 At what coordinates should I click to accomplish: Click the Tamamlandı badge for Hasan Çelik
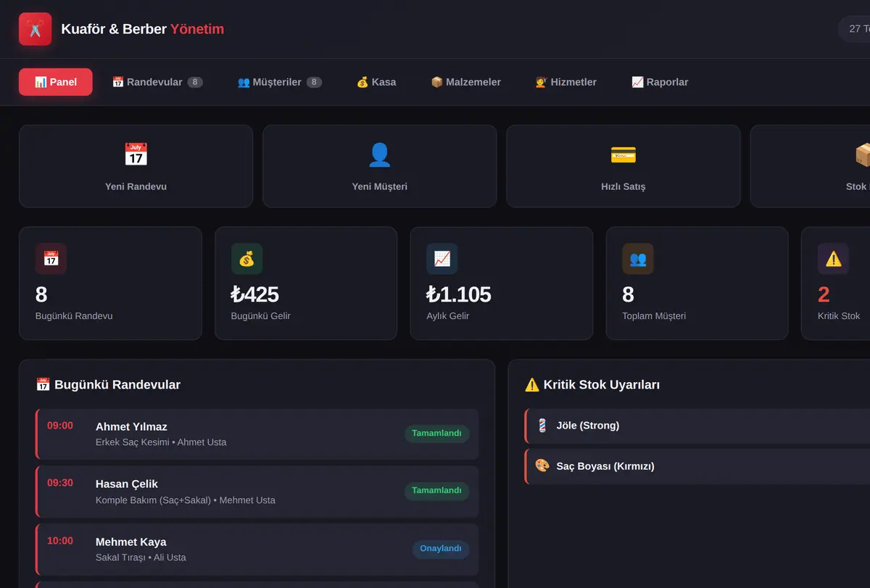436,491
